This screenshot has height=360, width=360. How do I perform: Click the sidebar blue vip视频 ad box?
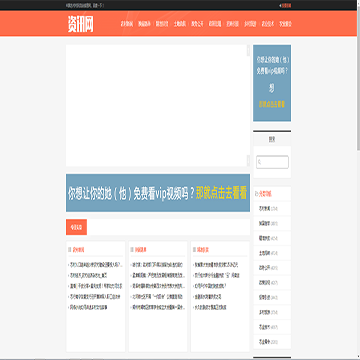coord(272,83)
